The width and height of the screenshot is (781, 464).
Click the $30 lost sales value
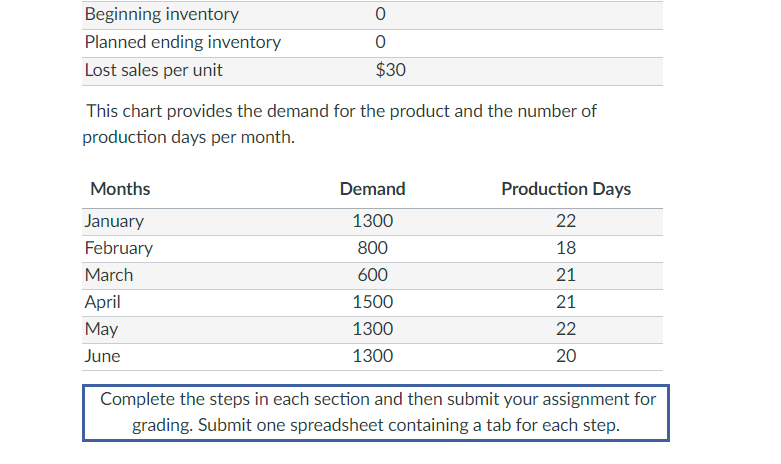[x=390, y=70]
